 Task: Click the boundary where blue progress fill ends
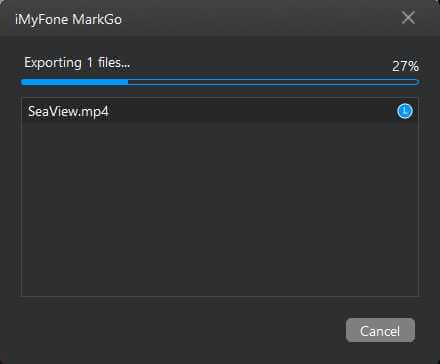128,82
